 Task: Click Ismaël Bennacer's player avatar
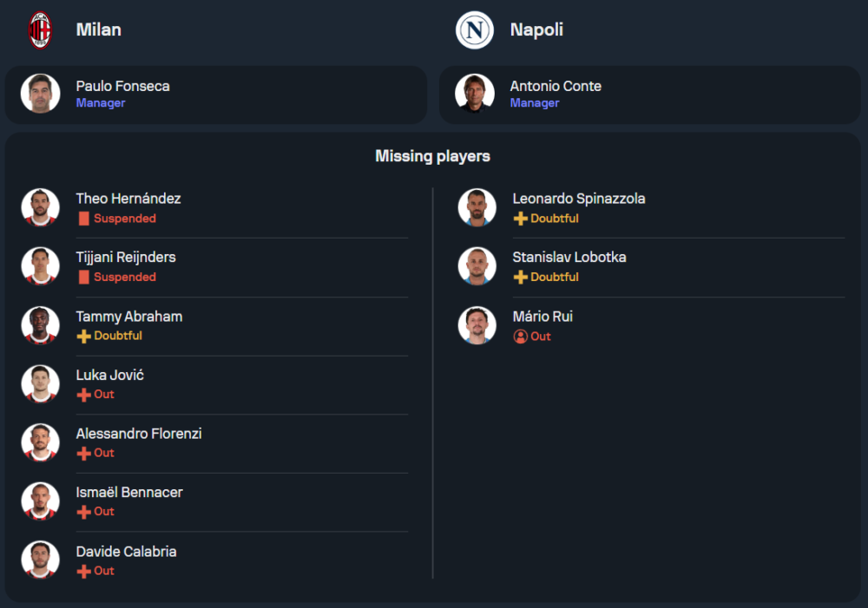point(40,501)
